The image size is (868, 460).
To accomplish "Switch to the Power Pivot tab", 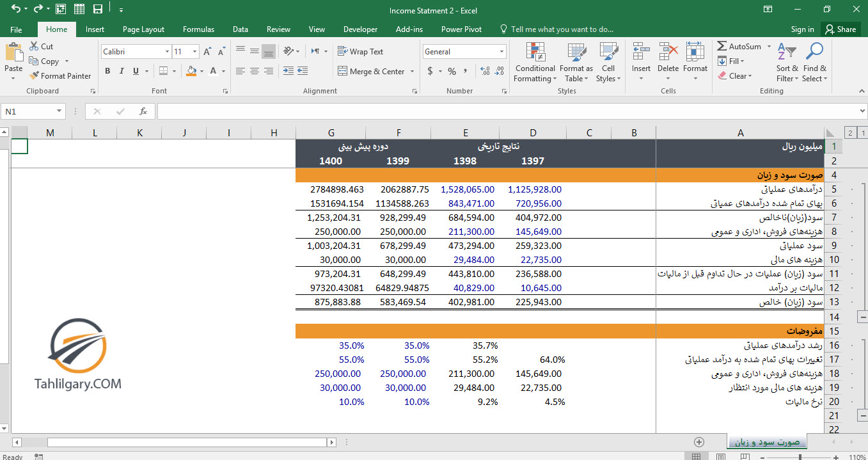I will (x=461, y=29).
